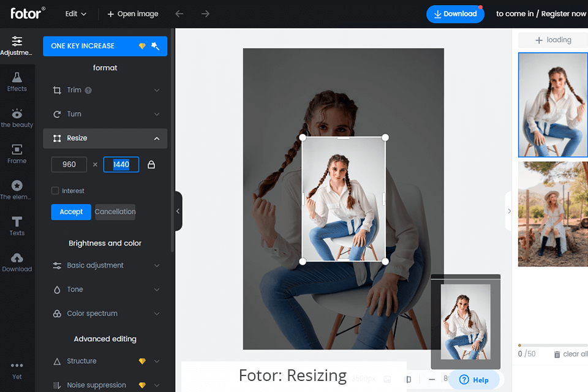
Task: Collapse the left panel arrow handle
Action: (x=178, y=211)
